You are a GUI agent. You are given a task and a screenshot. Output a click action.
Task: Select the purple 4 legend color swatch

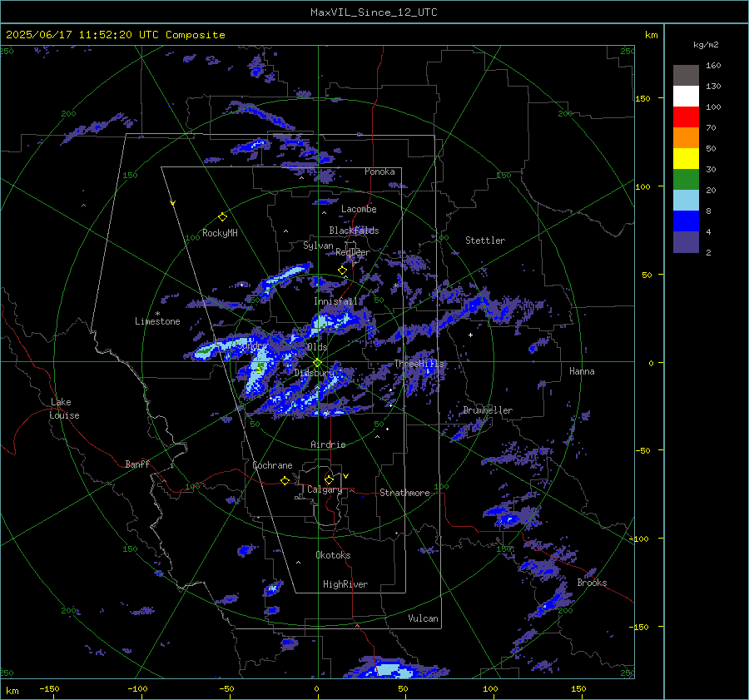686,242
